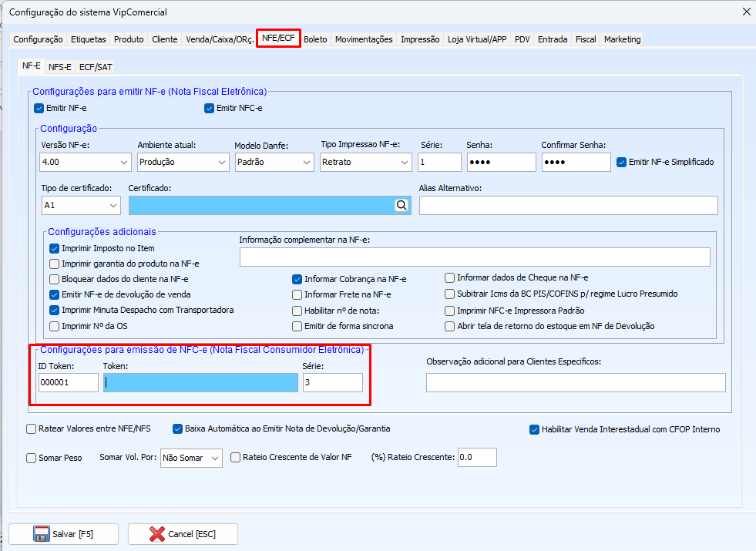Switch to the Boleto tab

315,39
